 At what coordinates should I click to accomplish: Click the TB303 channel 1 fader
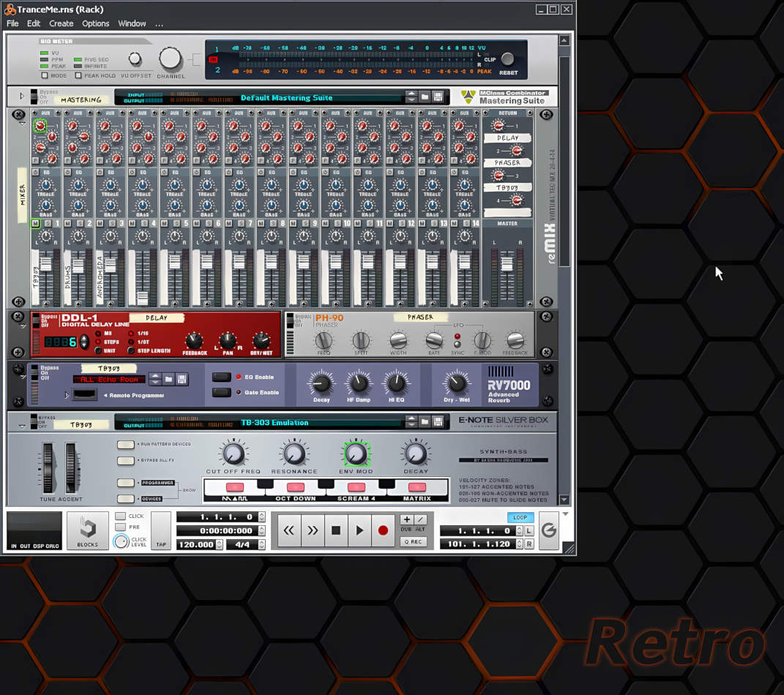point(46,263)
